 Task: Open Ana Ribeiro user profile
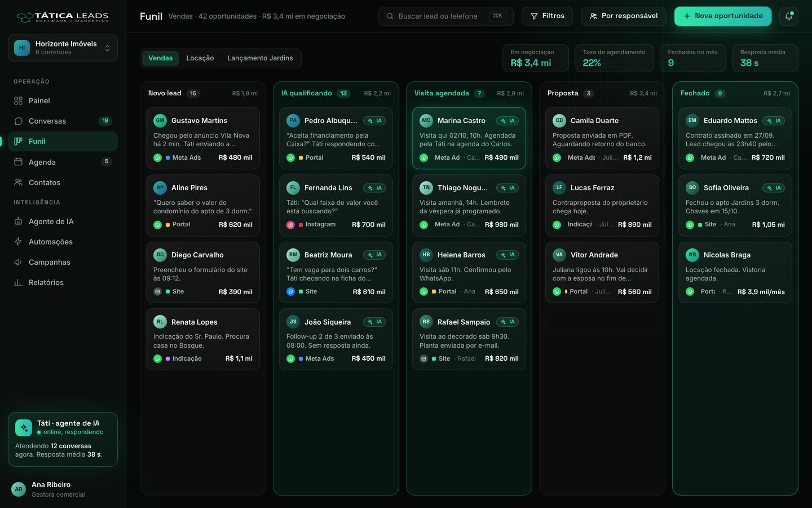(63, 489)
